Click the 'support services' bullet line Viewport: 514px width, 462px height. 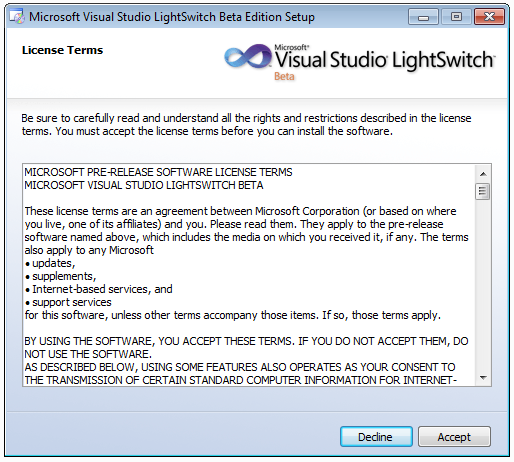(x=68, y=302)
